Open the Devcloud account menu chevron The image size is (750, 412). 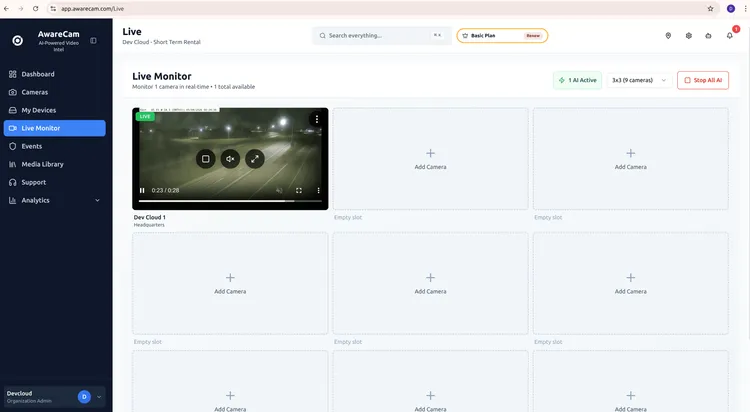pyautogui.click(x=99, y=397)
